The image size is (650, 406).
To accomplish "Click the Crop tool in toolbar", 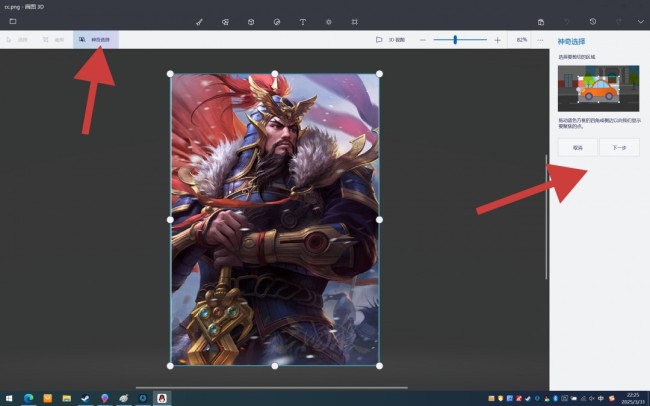I will (x=53, y=39).
